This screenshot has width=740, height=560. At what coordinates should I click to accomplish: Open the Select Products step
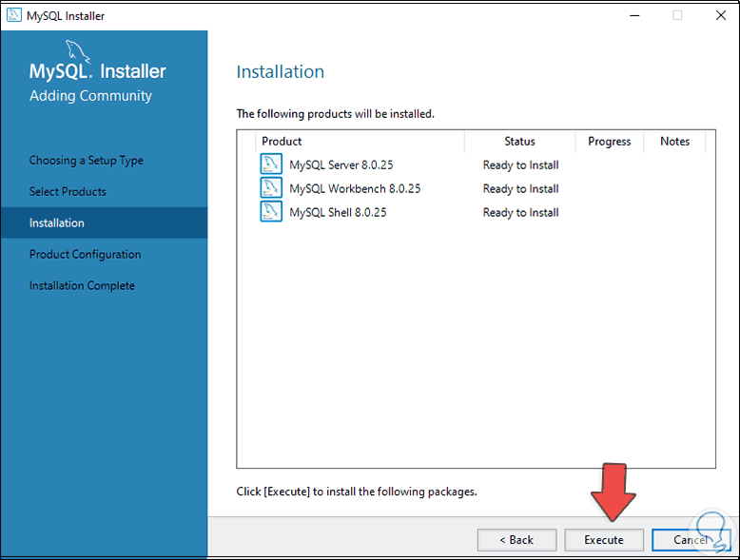tap(68, 191)
